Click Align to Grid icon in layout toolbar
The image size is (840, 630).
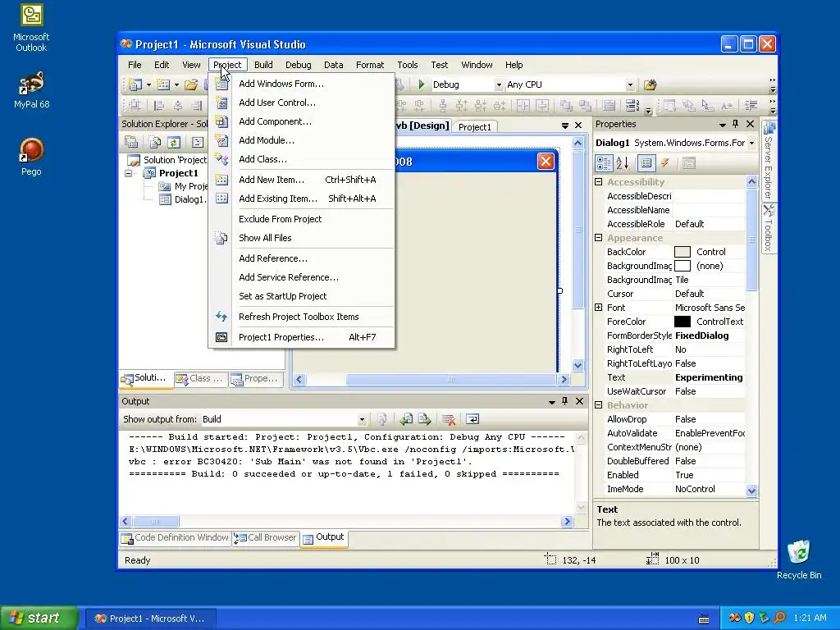click(x=135, y=106)
